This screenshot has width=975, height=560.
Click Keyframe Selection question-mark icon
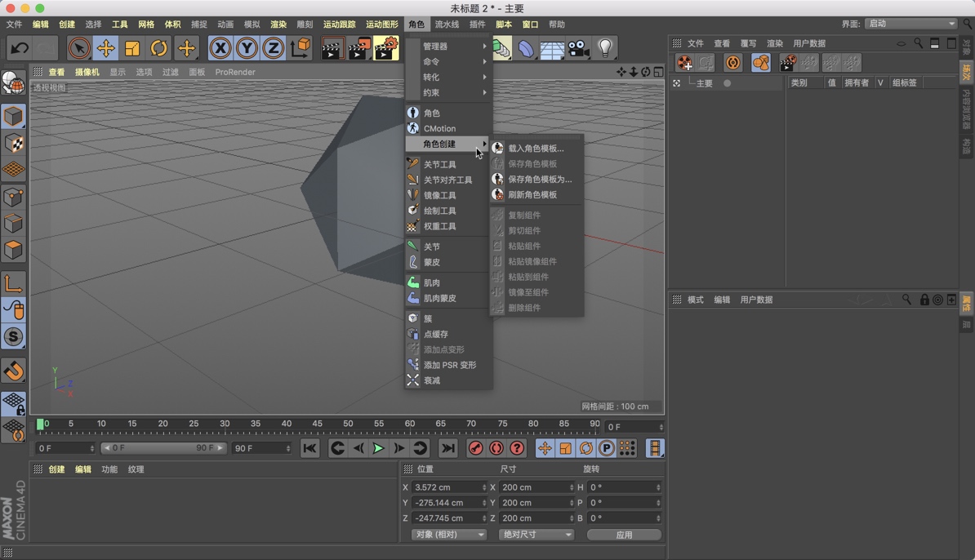point(517,448)
